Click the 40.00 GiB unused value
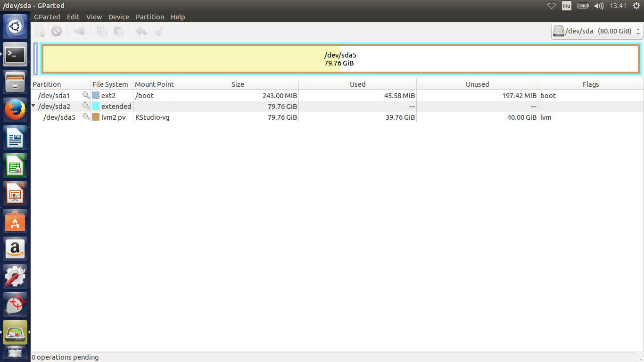The image size is (644, 362). point(522,117)
